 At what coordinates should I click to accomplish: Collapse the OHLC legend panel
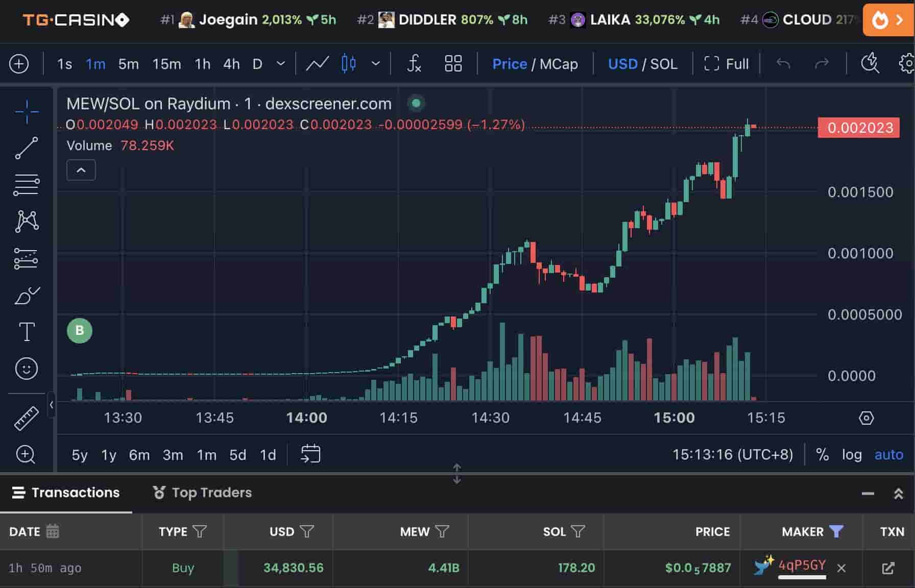pos(81,169)
